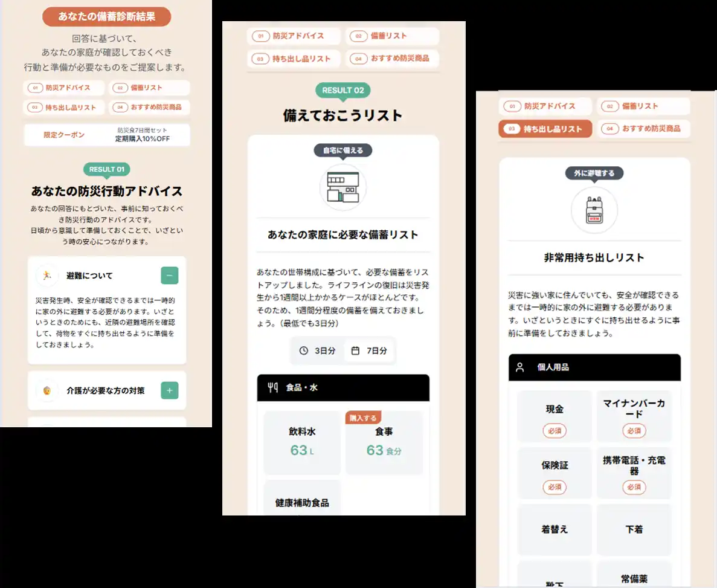Click the fork and knife food icon
The image size is (717, 588).
click(x=273, y=388)
